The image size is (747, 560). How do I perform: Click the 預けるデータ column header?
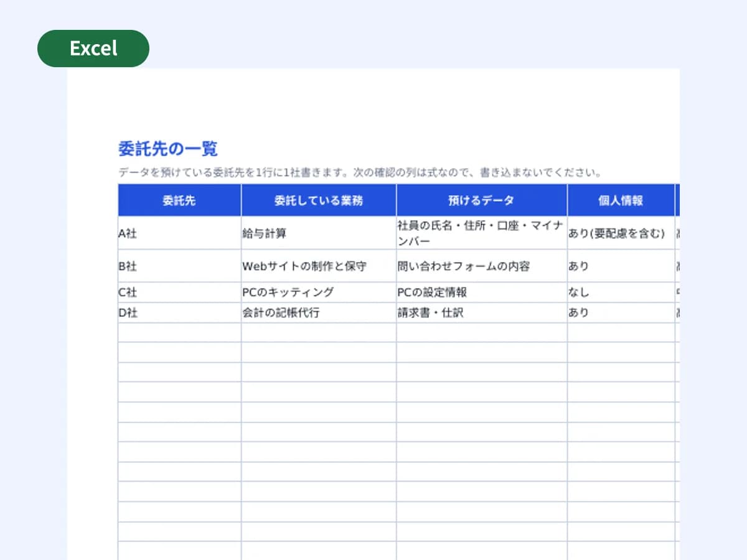[482, 200]
